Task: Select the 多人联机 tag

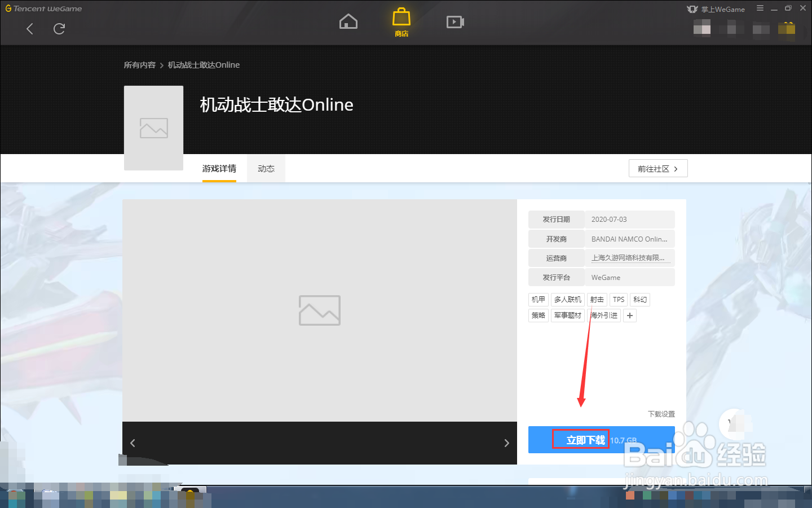Action: point(568,300)
